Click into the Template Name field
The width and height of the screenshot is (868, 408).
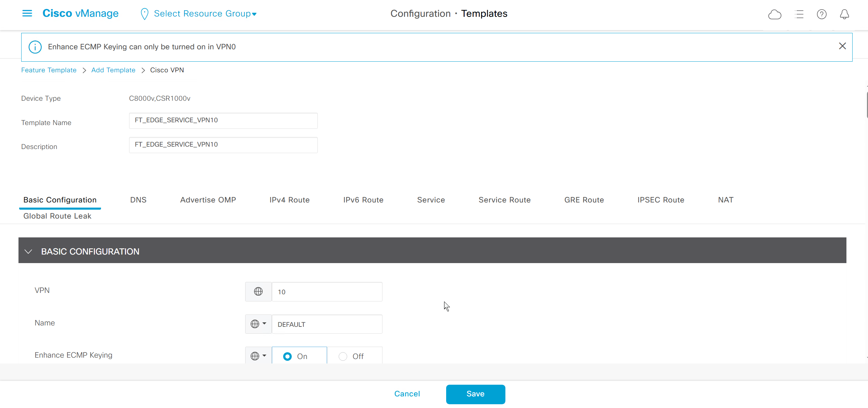[223, 121]
